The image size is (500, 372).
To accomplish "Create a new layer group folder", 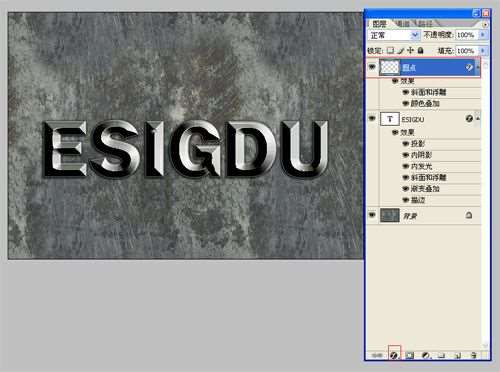I will (x=442, y=355).
